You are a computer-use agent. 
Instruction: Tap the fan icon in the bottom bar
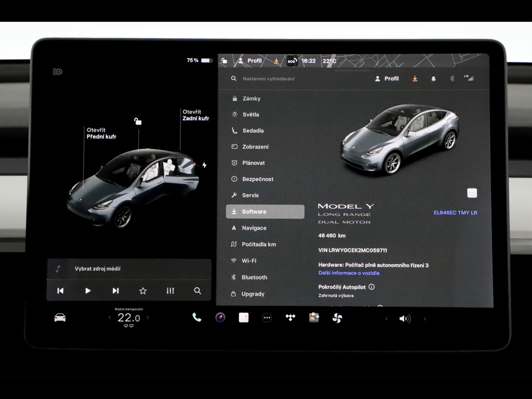tap(337, 318)
